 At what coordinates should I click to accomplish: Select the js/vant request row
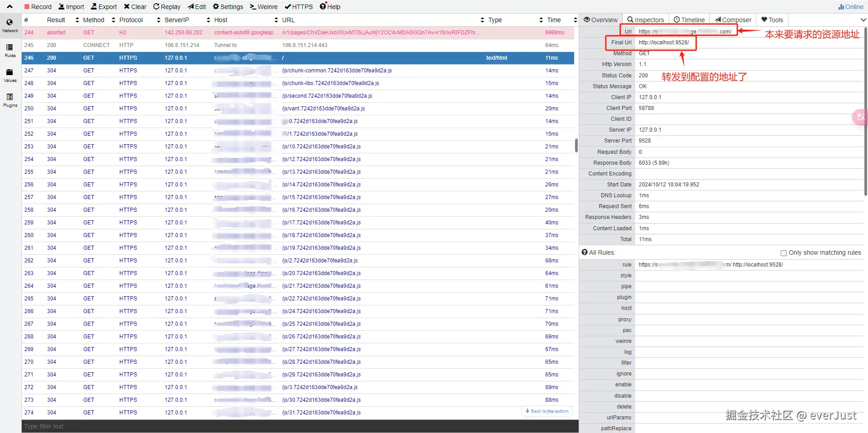tap(298, 109)
